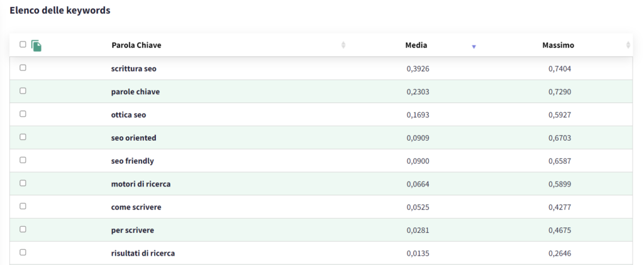Toggle the 'per scrivere' row checkbox

point(23,229)
